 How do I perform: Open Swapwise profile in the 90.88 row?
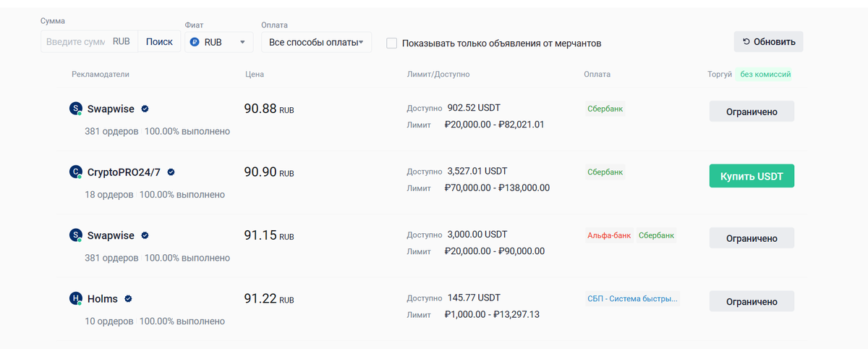(111, 109)
